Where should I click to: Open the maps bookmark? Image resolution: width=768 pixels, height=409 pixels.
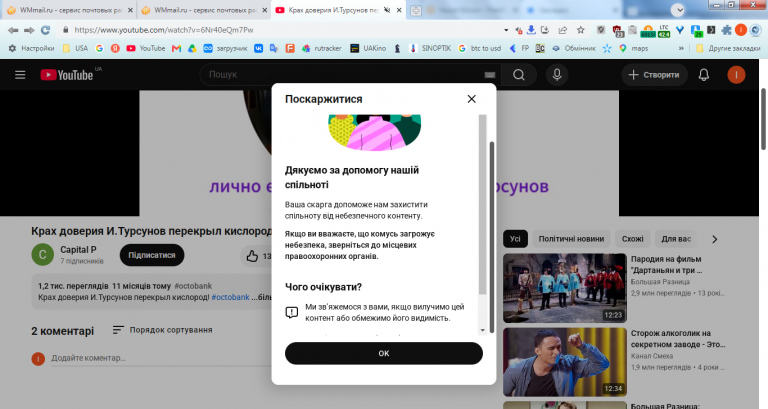633,48
